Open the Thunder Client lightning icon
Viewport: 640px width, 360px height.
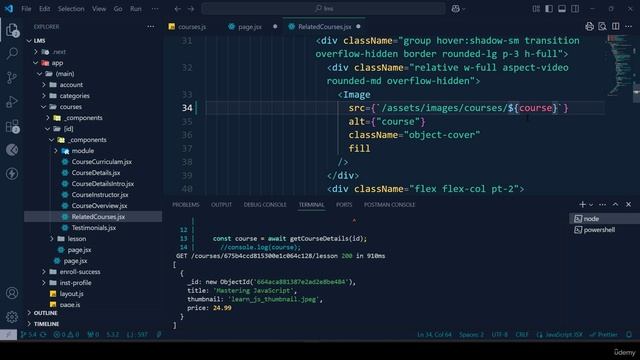coord(12,174)
